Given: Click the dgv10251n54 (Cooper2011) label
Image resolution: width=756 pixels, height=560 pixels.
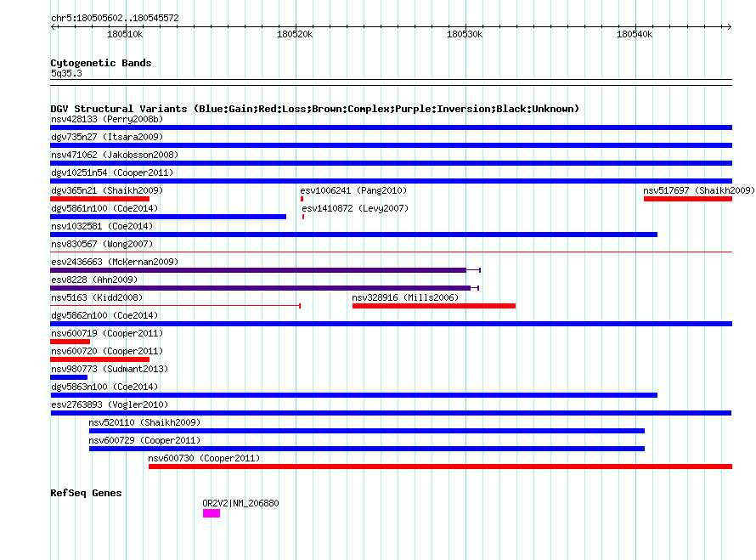Looking at the screenshot, I should pyautogui.click(x=112, y=173).
